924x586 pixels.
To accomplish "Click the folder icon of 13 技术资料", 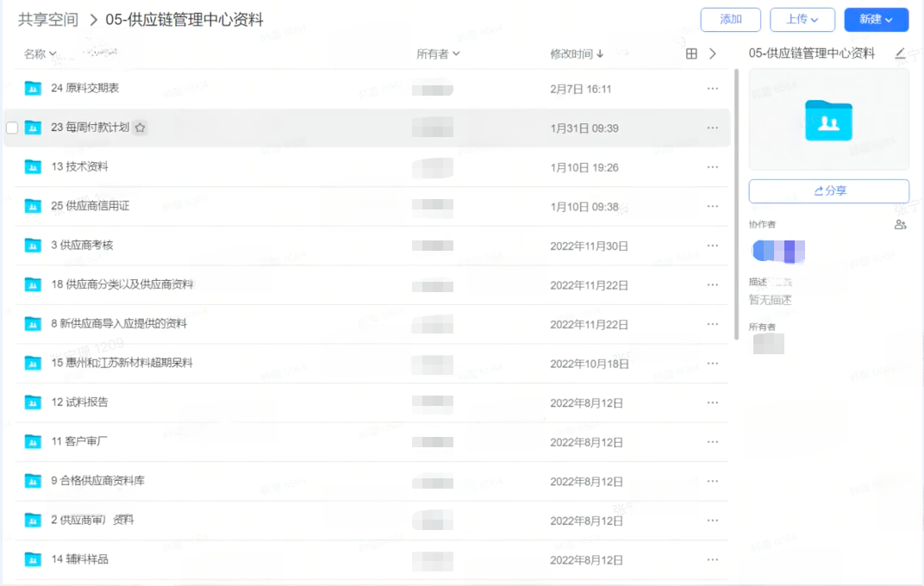I will coord(33,167).
